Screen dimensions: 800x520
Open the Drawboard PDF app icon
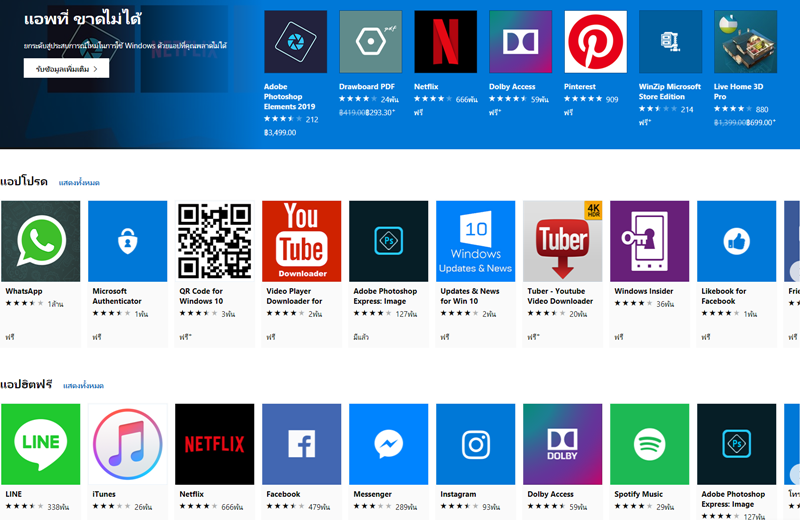pyautogui.click(x=370, y=42)
